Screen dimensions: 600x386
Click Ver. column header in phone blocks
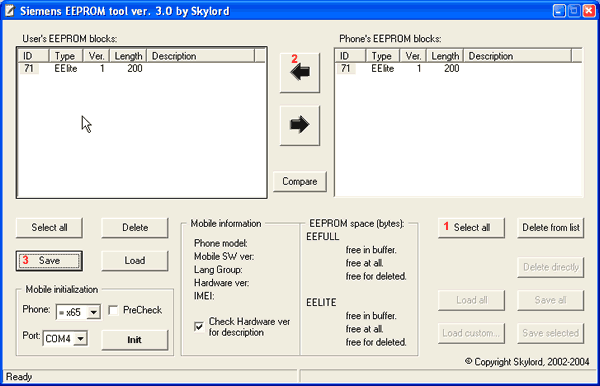click(x=413, y=56)
